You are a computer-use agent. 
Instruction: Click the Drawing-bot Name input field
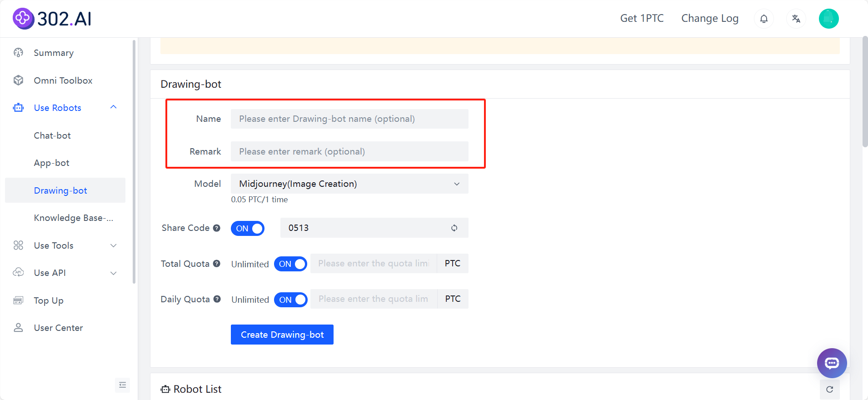click(349, 119)
